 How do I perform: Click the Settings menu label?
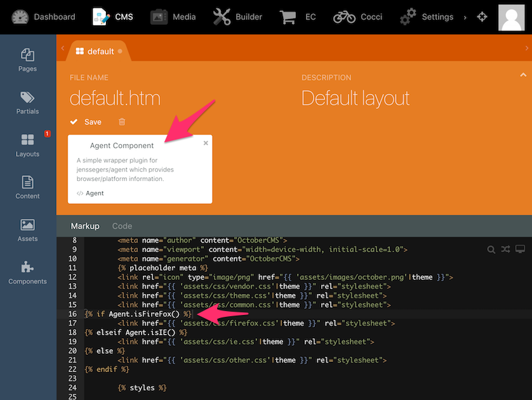[x=437, y=17]
